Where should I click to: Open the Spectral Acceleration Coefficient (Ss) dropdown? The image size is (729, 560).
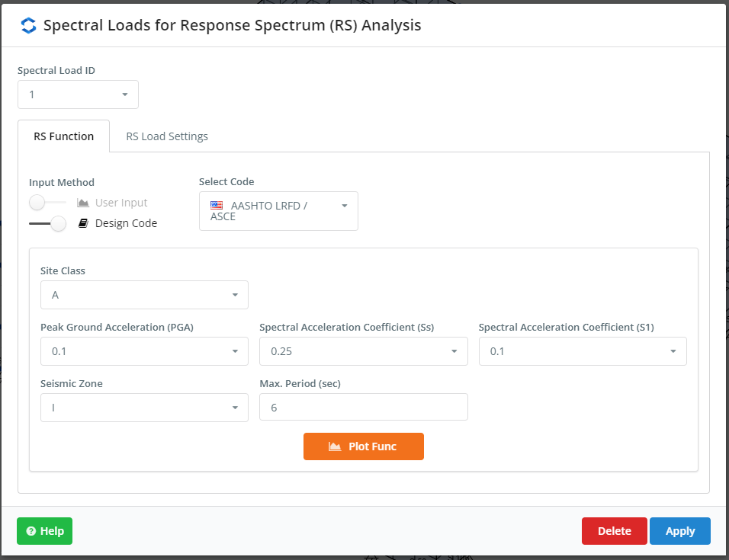click(364, 351)
